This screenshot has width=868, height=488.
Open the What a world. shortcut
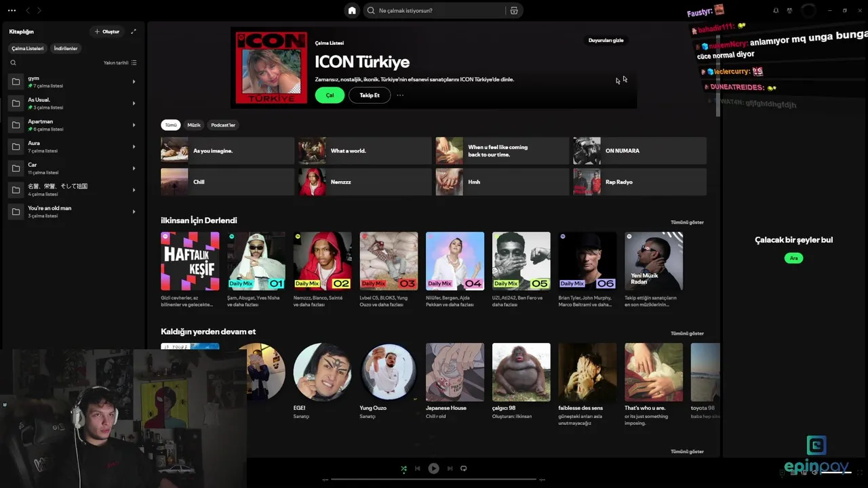tap(365, 150)
